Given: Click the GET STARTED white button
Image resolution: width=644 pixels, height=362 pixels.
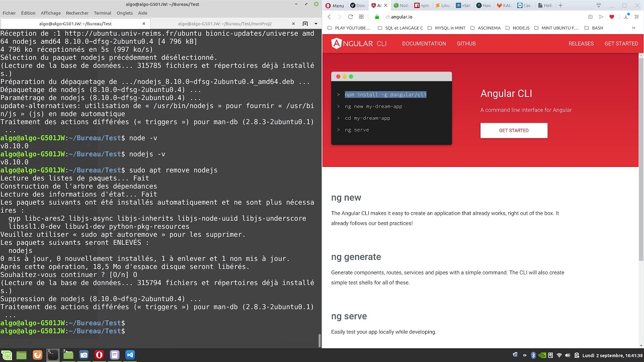Looking at the screenshot, I should [514, 130].
